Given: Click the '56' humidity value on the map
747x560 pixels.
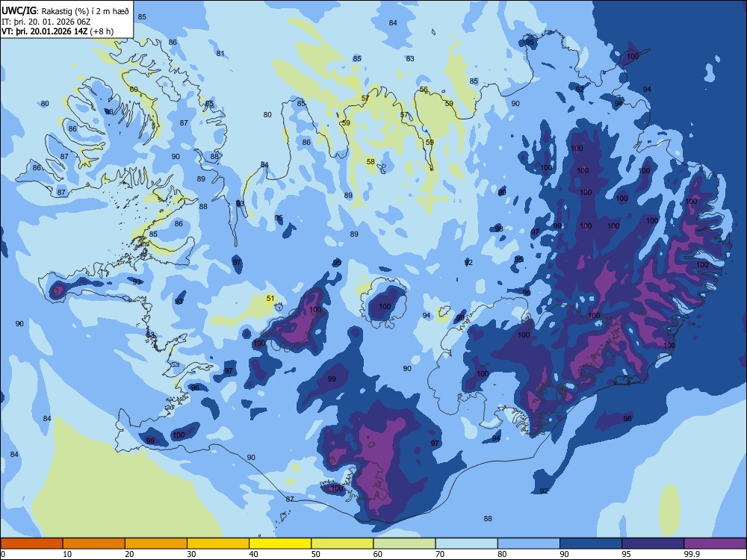Looking at the screenshot, I should 424,90.
